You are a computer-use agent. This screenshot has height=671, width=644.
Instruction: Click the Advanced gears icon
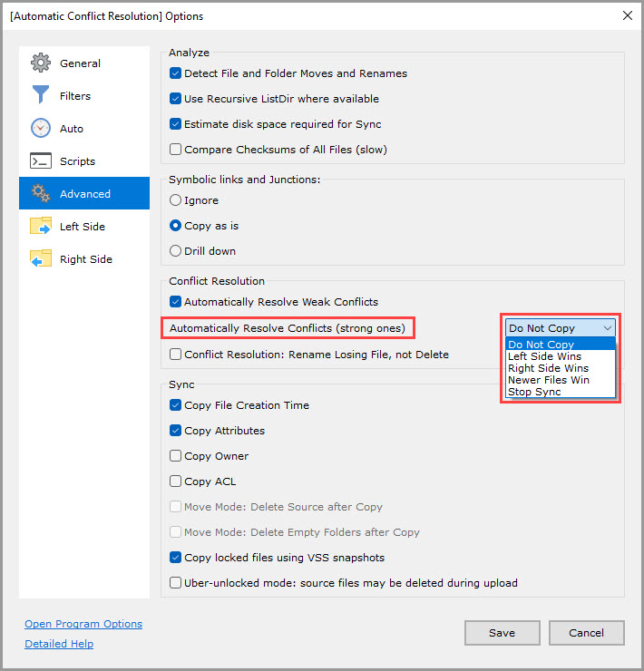click(41, 193)
